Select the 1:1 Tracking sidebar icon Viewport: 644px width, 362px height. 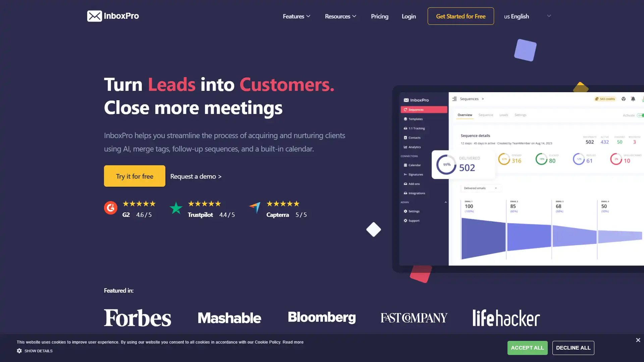[x=406, y=128]
